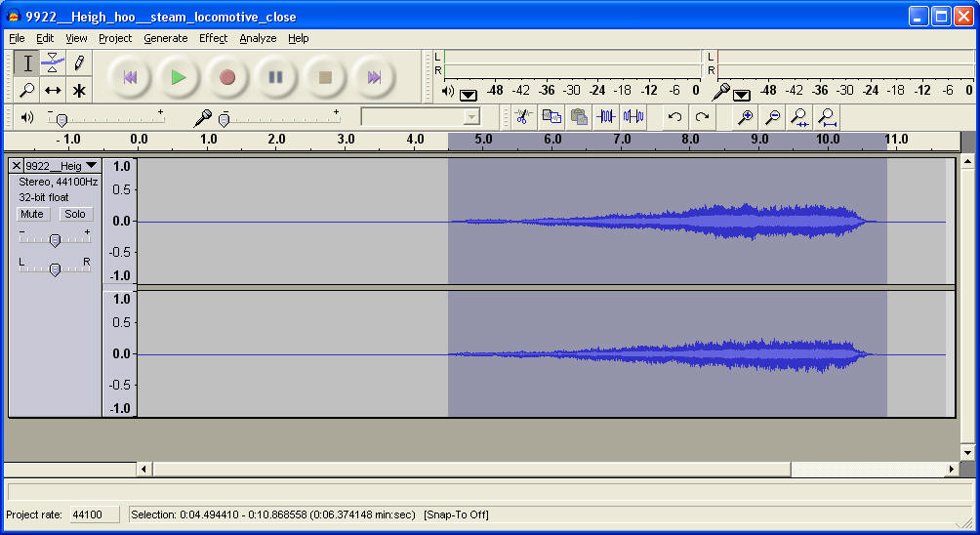
Task: Adjust the track pan slider
Action: [55, 269]
